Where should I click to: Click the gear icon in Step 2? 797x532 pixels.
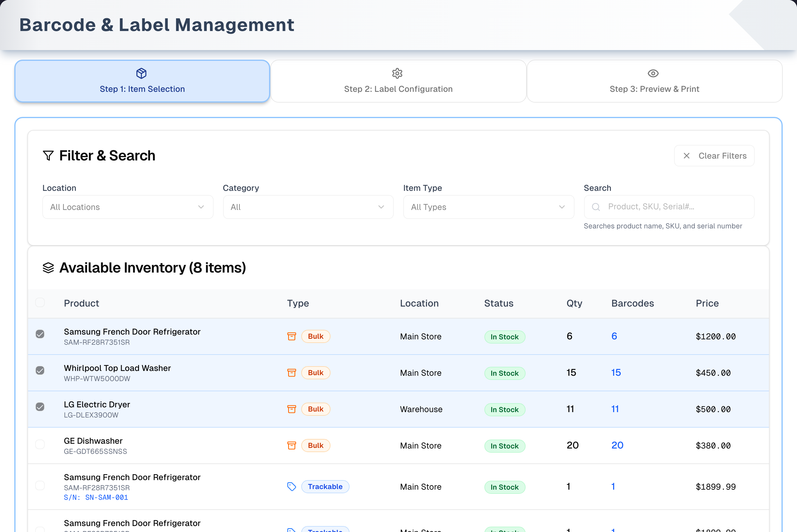[x=397, y=73]
